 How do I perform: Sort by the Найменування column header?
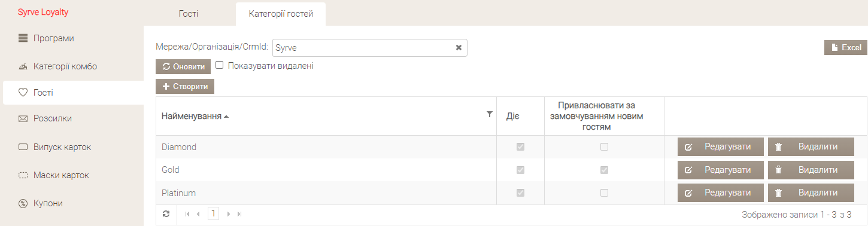pos(192,116)
